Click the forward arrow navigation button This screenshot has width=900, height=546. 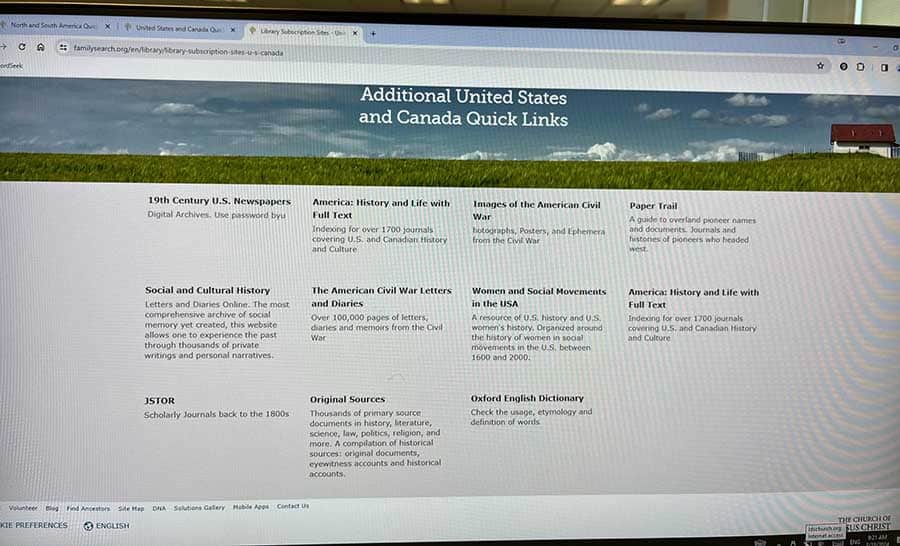[x=3, y=46]
